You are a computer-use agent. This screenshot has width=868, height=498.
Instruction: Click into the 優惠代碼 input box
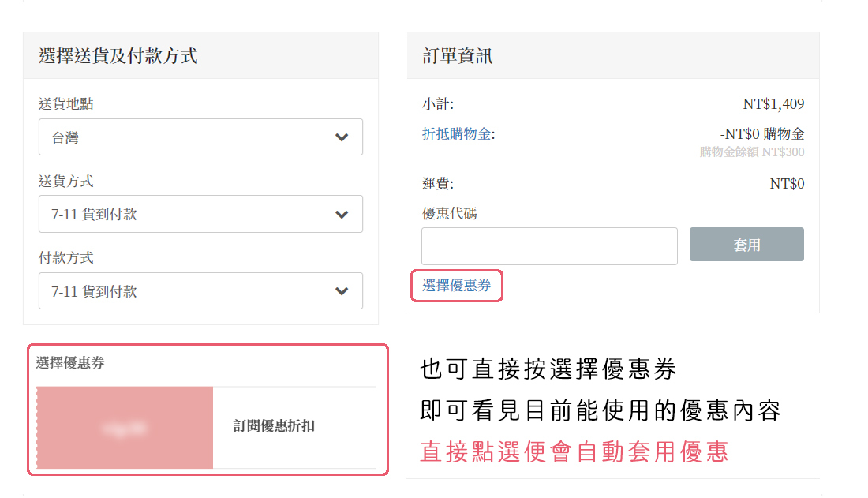549,245
